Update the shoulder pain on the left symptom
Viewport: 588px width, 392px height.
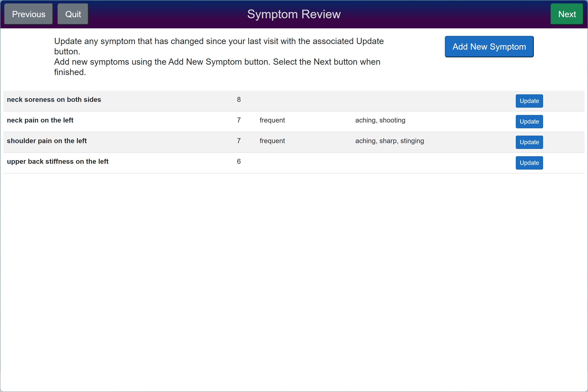pos(529,142)
